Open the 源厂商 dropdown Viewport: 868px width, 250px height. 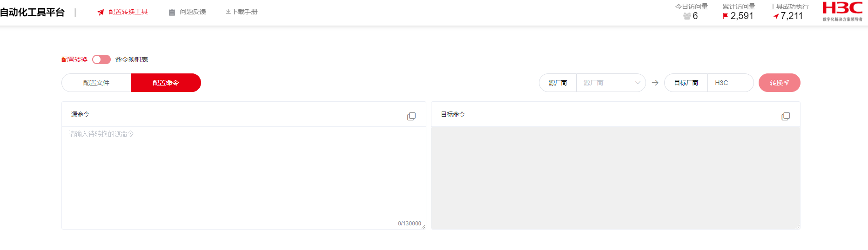(x=605, y=83)
